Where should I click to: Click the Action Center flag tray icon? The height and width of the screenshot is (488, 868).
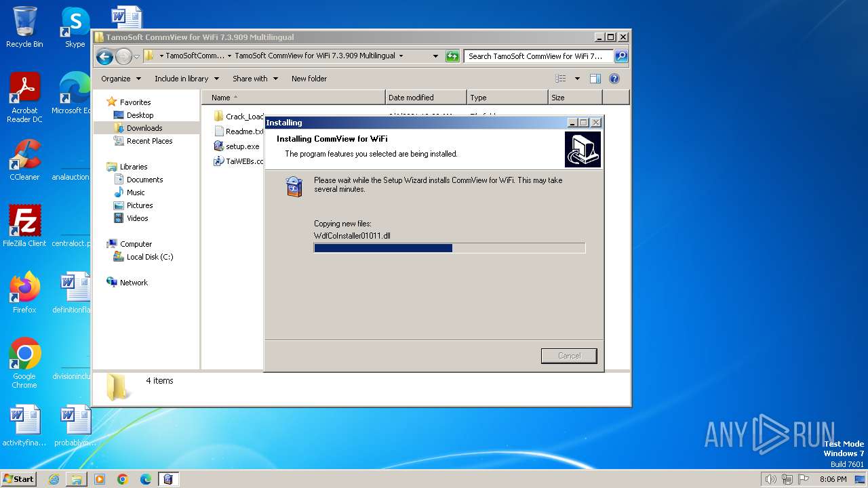pos(804,479)
